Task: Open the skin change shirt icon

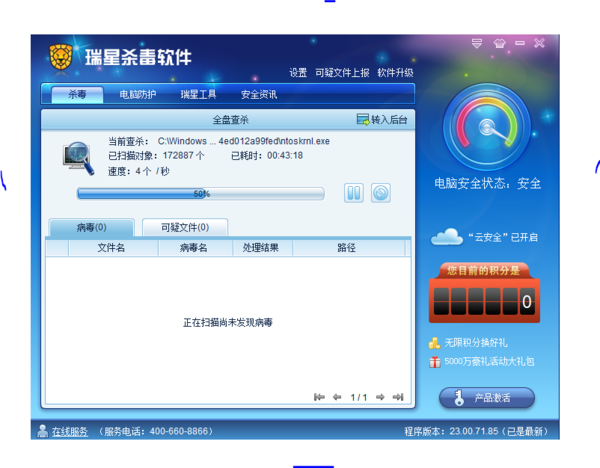Action: coord(499,43)
